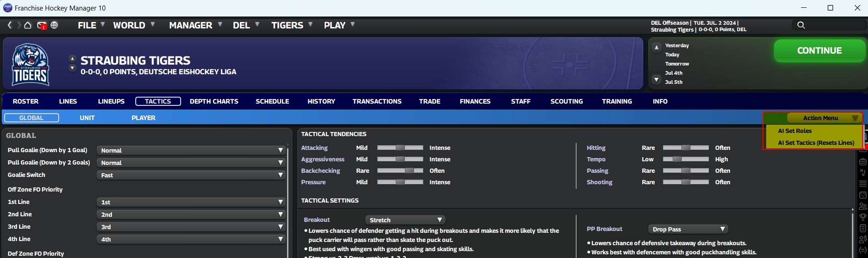Image resolution: width=868 pixels, height=258 pixels.
Task: Switch to the SCOUTING tab
Action: click(567, 101)
